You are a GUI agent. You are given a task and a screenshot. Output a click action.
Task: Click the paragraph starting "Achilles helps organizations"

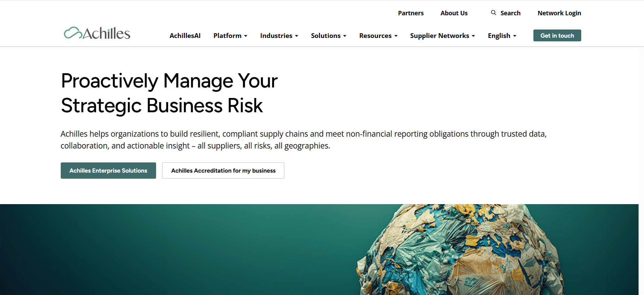(304, 140)
